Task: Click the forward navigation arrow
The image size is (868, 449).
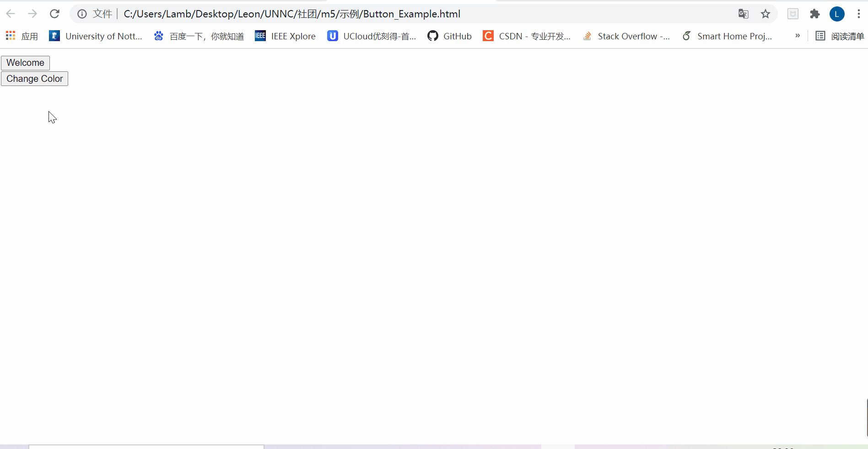Action: coord(32,14)
